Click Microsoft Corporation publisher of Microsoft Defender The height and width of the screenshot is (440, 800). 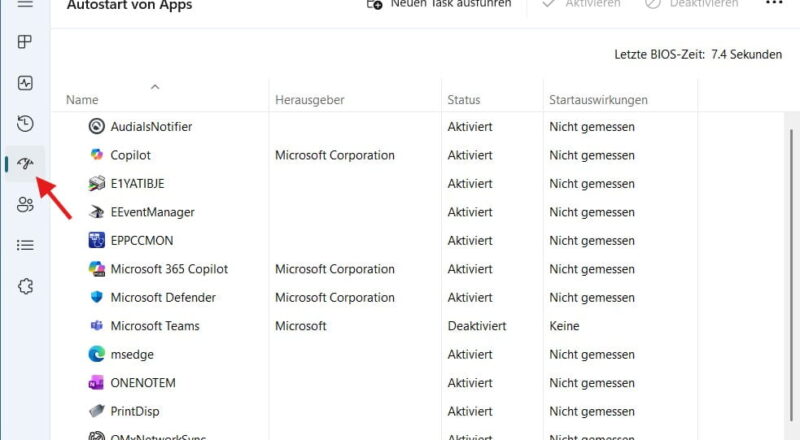(x=335, y=298)
